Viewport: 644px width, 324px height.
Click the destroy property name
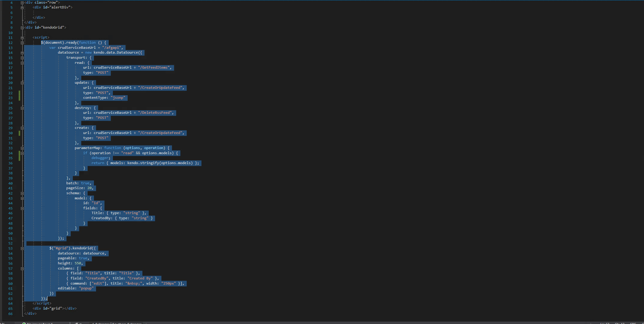(82, 108)
